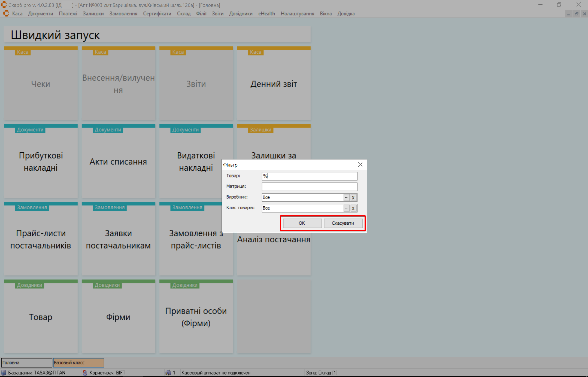Screen dimensions: 588x377
Task: Open the Клас товарів browse (…) button
Action: [346, 208]
